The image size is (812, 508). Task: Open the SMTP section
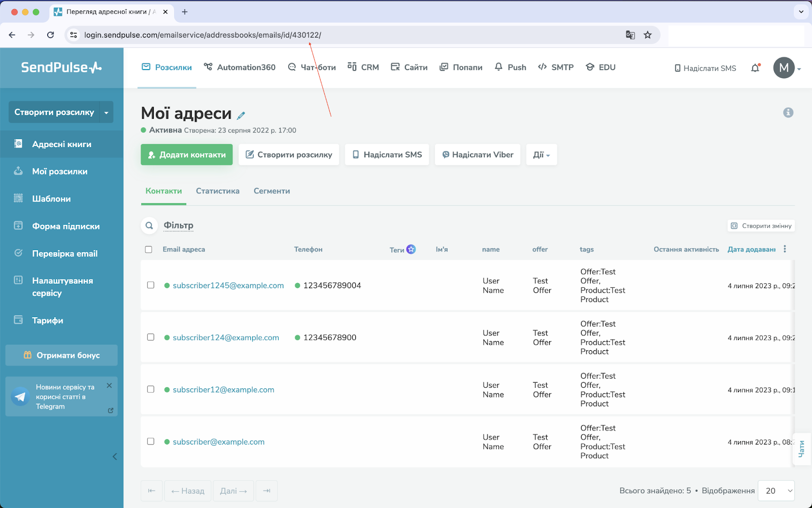tap(556, 67)
